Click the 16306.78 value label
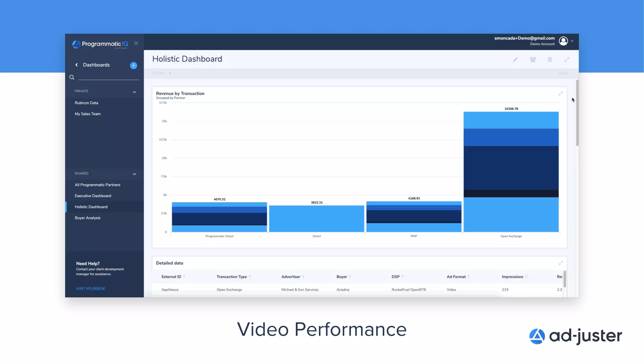Screen dimensions: 644x362 tap(511, 109)
